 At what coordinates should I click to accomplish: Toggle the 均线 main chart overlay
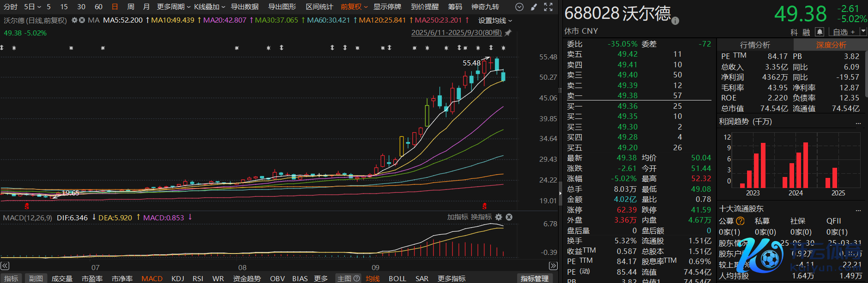(x=373, y=278)
